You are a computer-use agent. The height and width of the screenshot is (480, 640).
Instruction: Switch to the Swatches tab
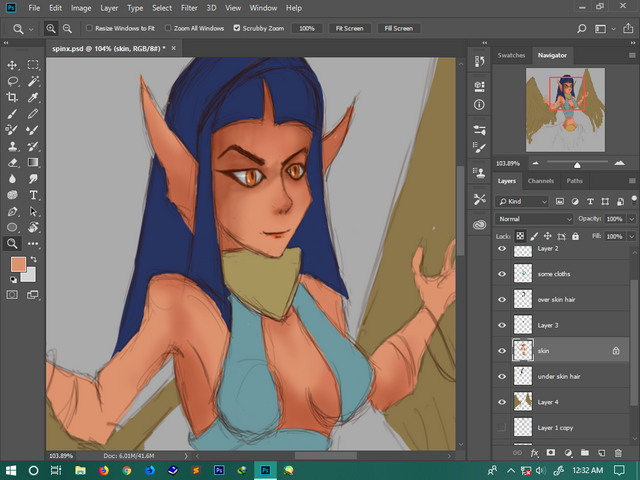tap(511, 55)
